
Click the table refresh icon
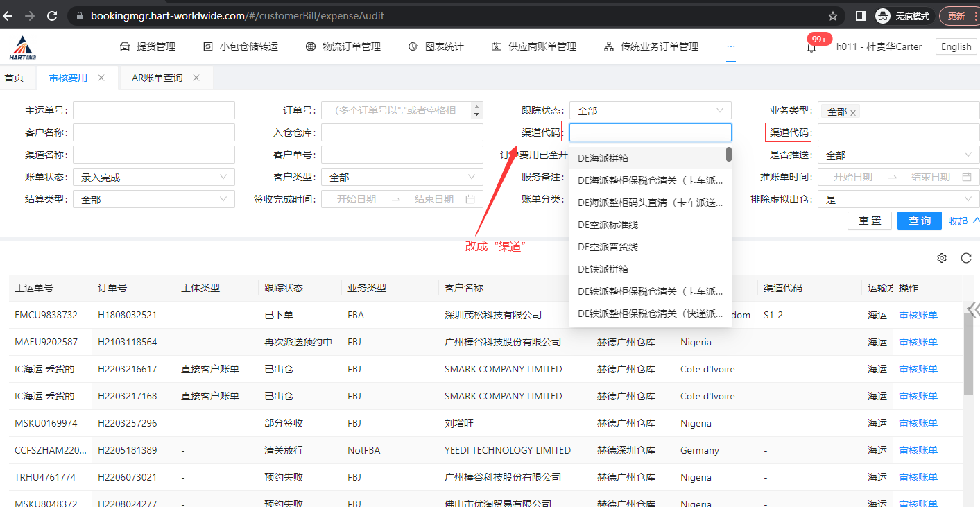pos(965,258)
